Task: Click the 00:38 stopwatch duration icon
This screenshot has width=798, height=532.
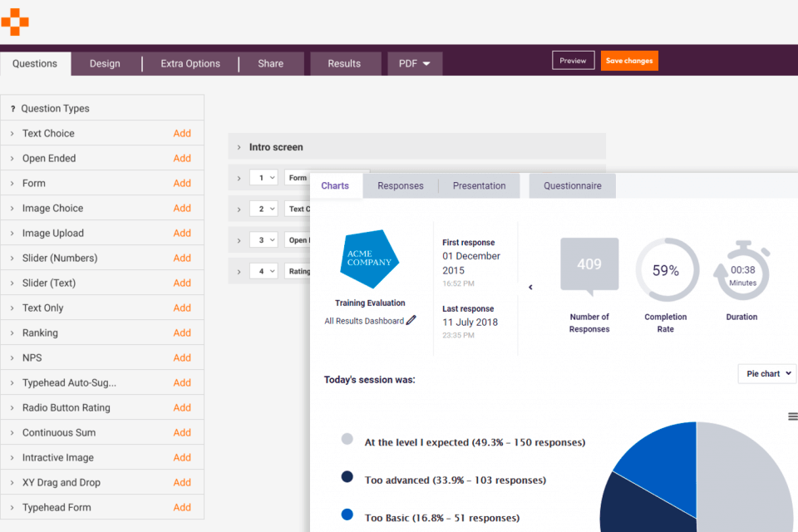Action: [x=742, y=271]
